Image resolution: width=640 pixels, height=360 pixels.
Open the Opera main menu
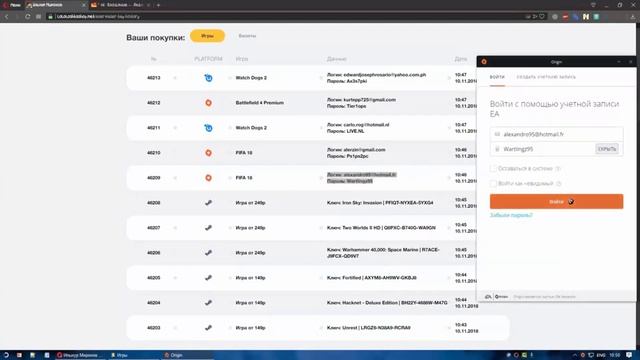coord(11,5)
